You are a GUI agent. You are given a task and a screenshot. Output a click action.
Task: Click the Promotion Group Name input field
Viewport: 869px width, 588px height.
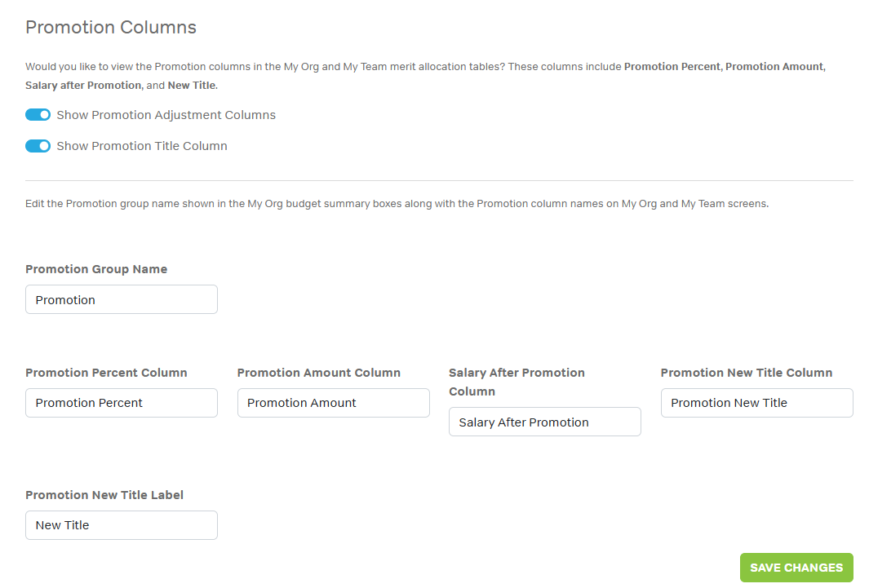coord(122,299)
